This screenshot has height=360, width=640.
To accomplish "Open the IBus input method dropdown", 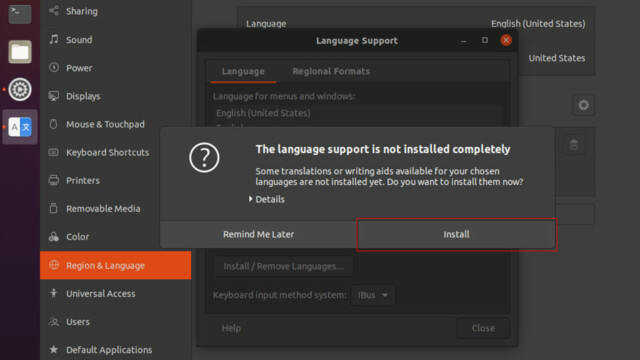I will (373, 295).
